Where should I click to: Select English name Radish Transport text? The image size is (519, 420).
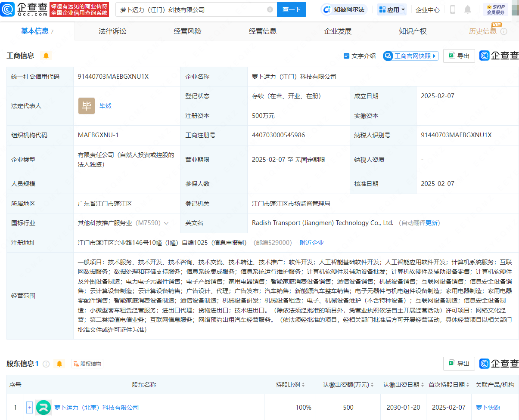click(x=323, y=223)
